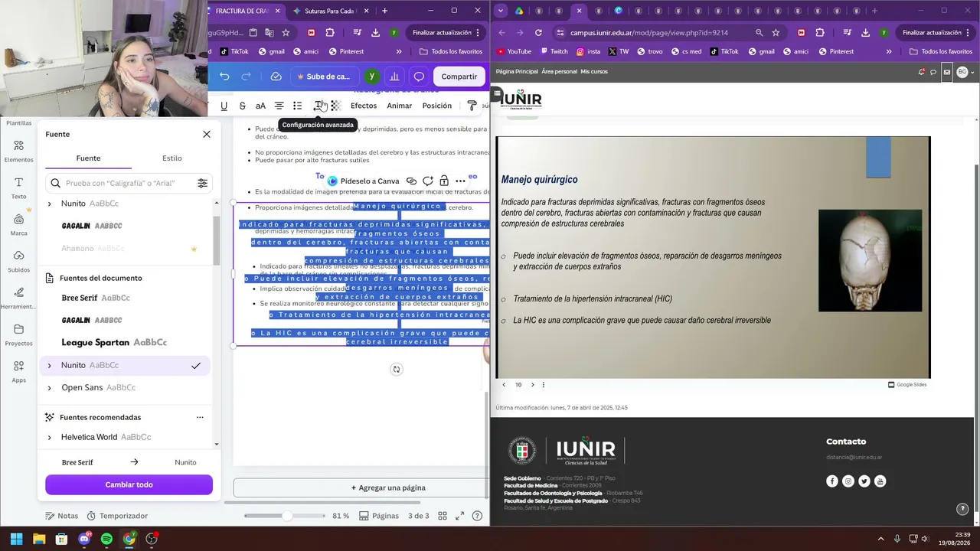Apply underline formatting to text

(x=224, y=106)
